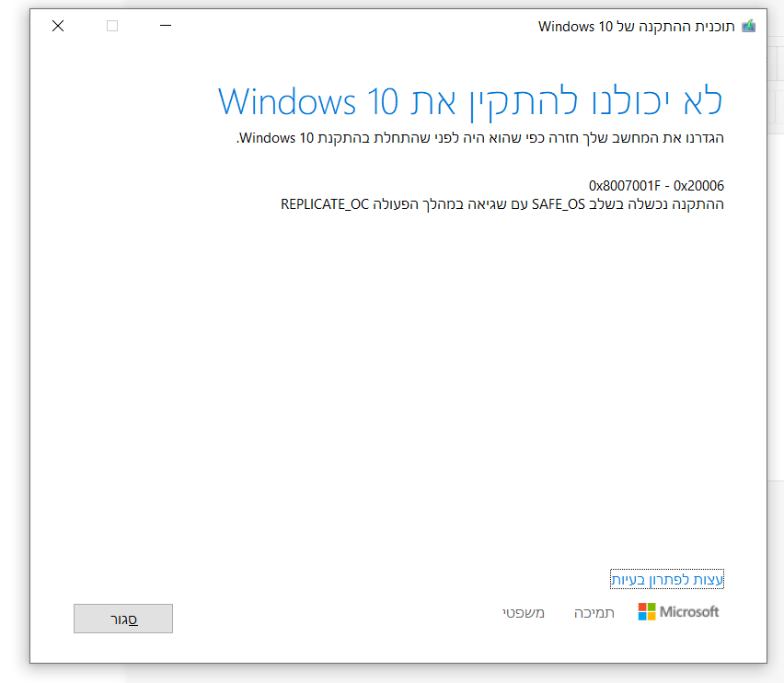This screenshot has width=784, height=683.
Task: Click the disabled maximize button
Action: tap(112, 26)
